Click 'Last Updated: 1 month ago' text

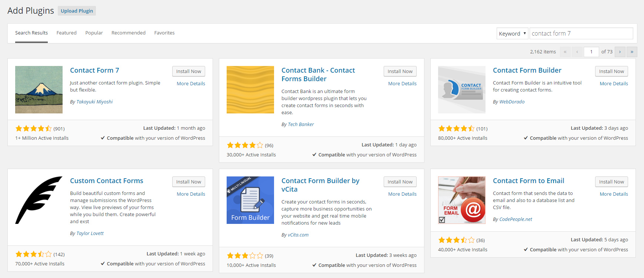pos(174,128)
